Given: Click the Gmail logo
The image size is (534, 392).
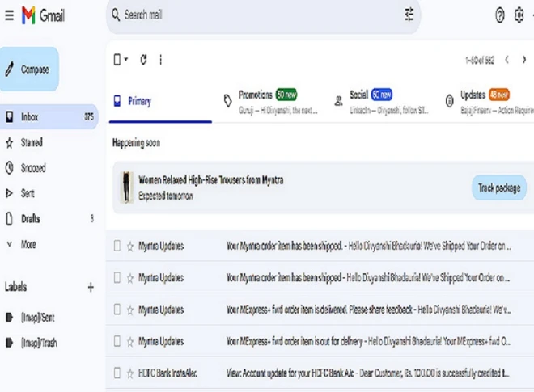Looking at the screenshot, I should coord(43,15).
